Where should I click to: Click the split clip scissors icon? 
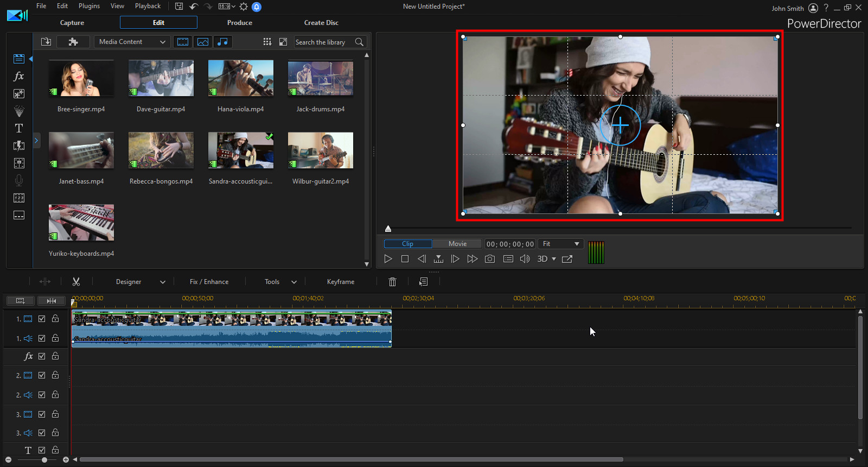click(x=76, y=282)
